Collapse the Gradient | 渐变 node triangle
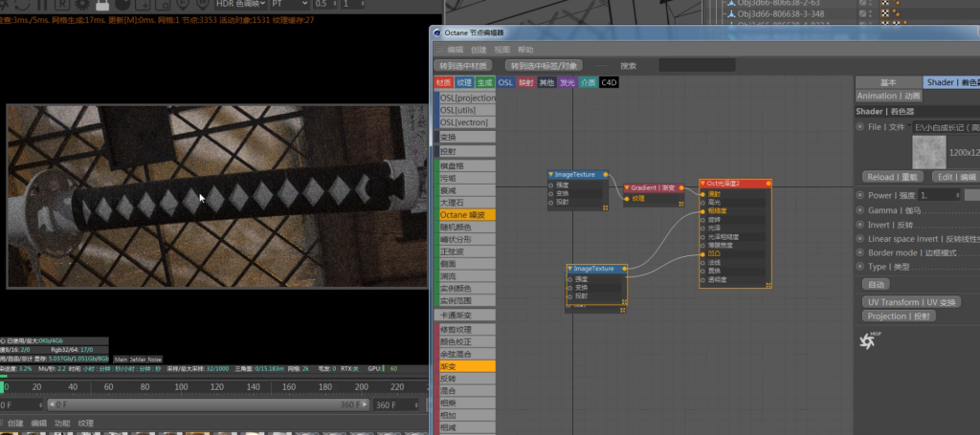The image size is (980, 435). pos(627,187)
